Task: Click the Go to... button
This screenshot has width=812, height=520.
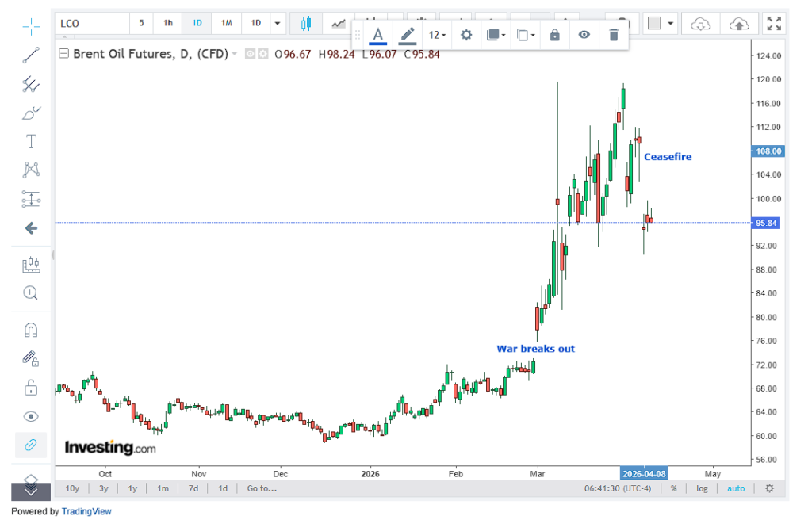Action: [x=262, y=488]
